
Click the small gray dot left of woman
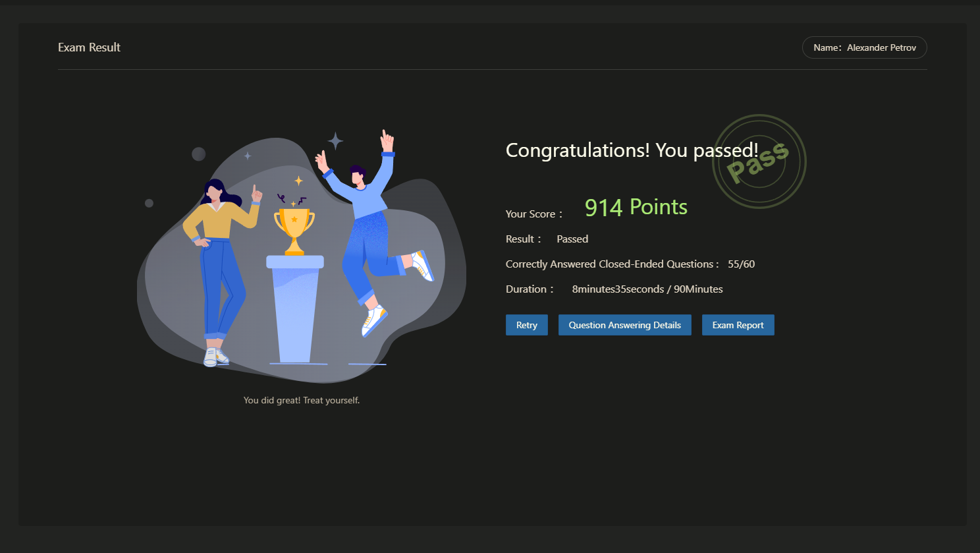pos(149,203)
